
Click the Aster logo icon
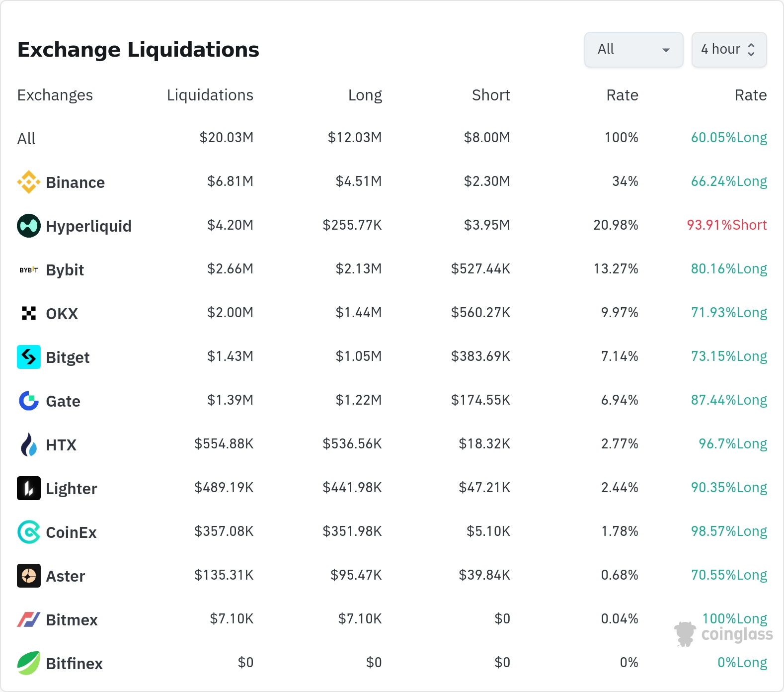tap(29, 576)
